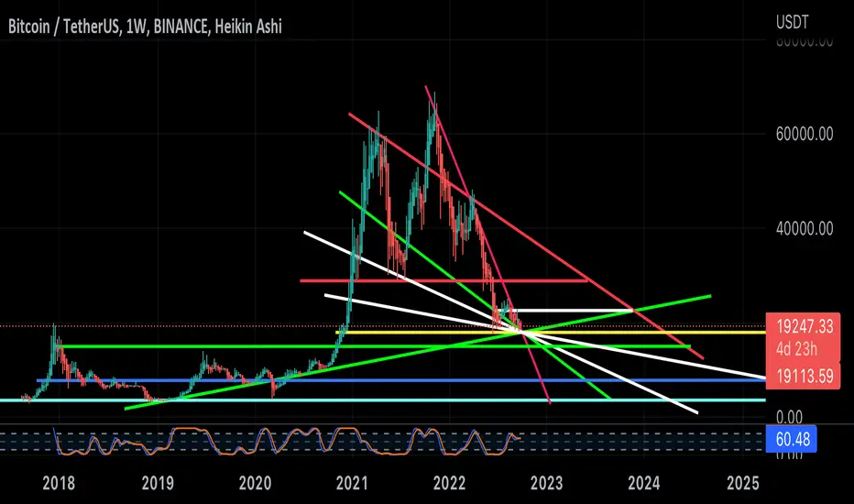Select the magenta steep descending trendline
The image size is (854, 504).
click(488, 245)
